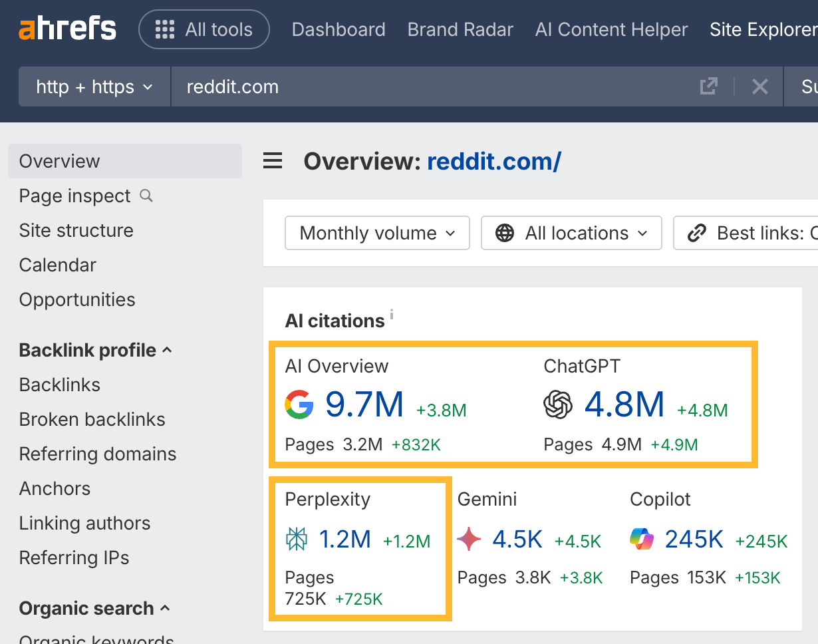Click inside the domain search input
Image resolution: width=818 pixels, height=644 pixels.
(399, 86)
